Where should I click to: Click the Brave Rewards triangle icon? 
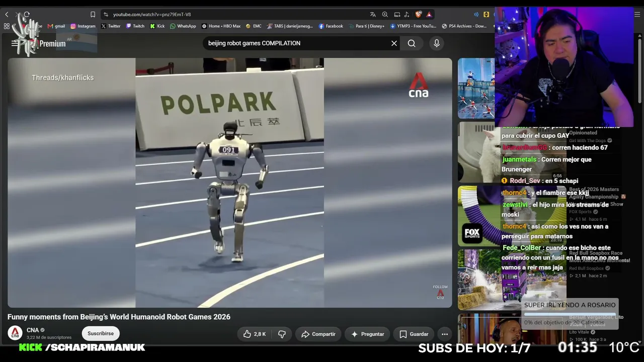pyautogui.click(x=429, y=15)
